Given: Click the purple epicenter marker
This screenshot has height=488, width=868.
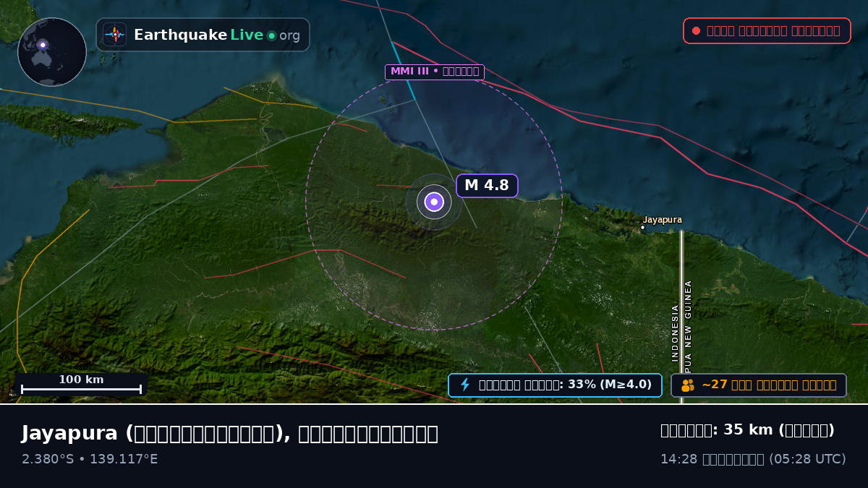Looking at the screenshot, I should (434, 202).
